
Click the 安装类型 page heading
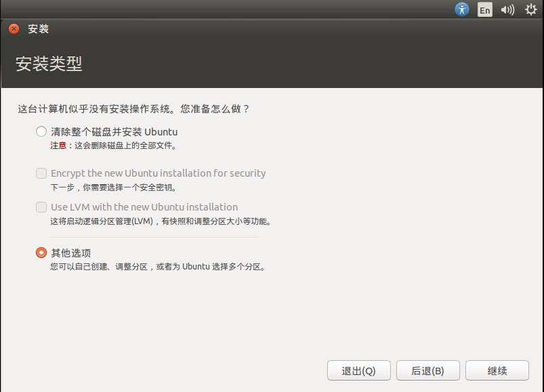coord(49,64)
